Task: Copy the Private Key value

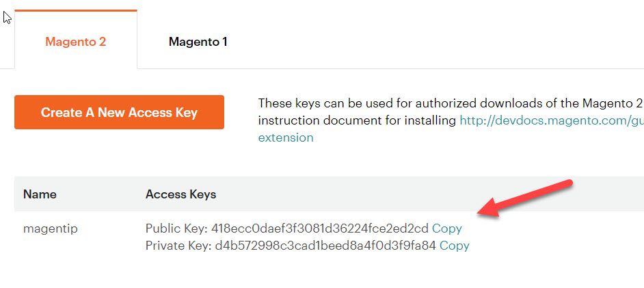Action: click(454, 246)
